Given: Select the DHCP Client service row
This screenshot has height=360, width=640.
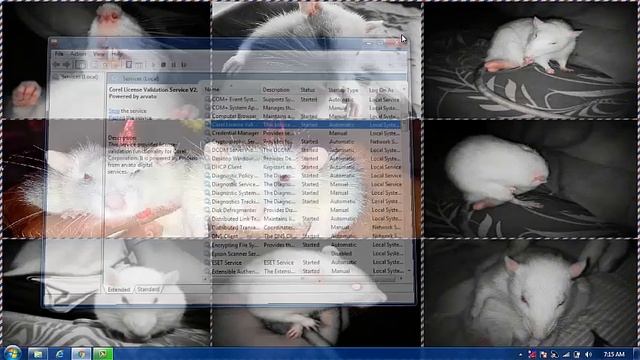Looking at the screenshot, I should click(302, 167).
